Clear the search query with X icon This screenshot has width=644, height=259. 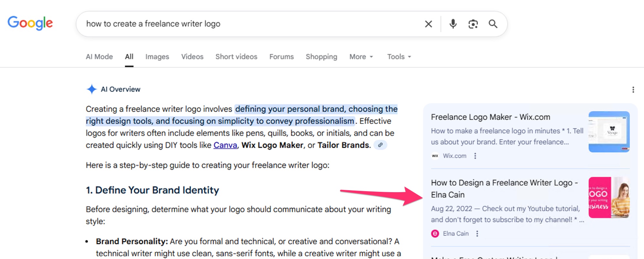[428, 24]
